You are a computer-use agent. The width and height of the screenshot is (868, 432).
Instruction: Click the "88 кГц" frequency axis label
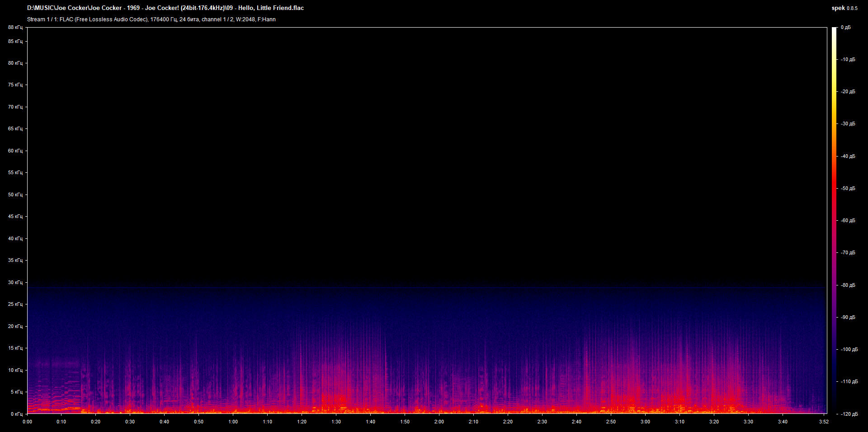[15, 27]
